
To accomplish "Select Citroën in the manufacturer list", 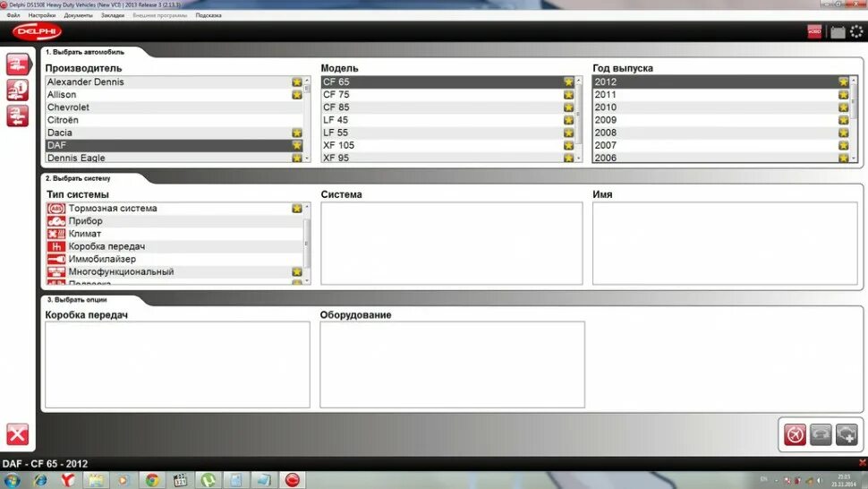I will coord(174,120).
